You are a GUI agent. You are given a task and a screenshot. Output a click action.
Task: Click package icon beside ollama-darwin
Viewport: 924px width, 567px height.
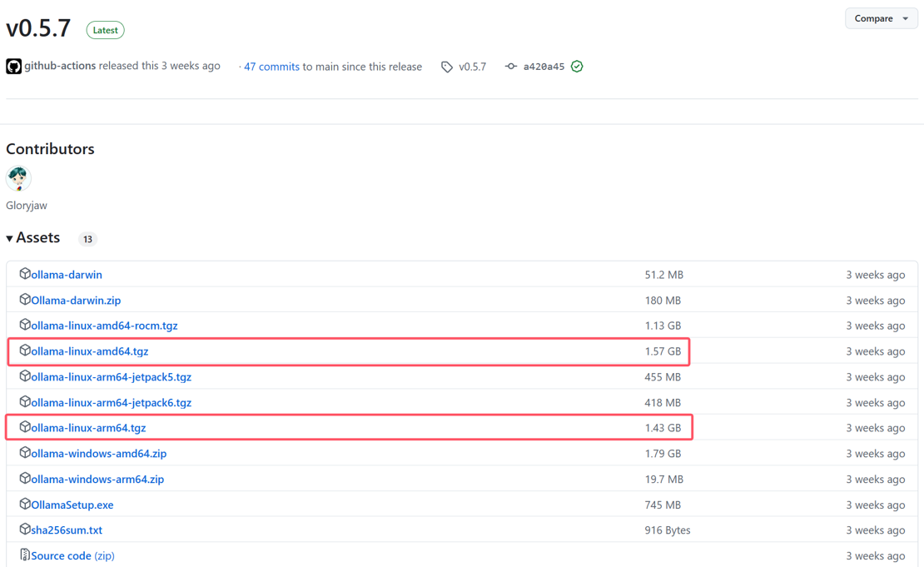(25, 273)
